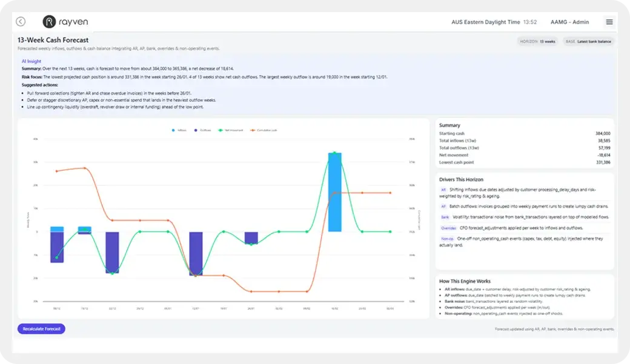Select the 08/12 outflows bar
The width and height of the screenshot is (630, 364).
57,247
